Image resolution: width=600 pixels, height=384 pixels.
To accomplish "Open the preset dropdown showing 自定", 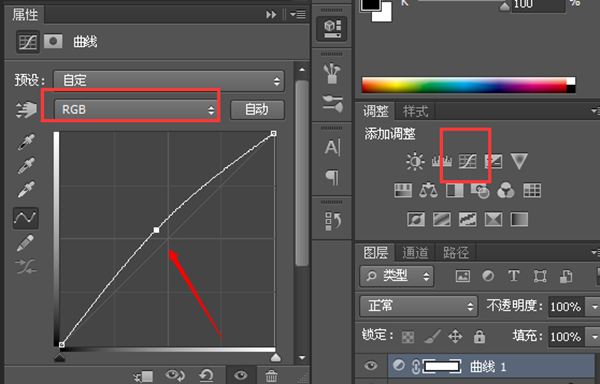I will [169, 81].
